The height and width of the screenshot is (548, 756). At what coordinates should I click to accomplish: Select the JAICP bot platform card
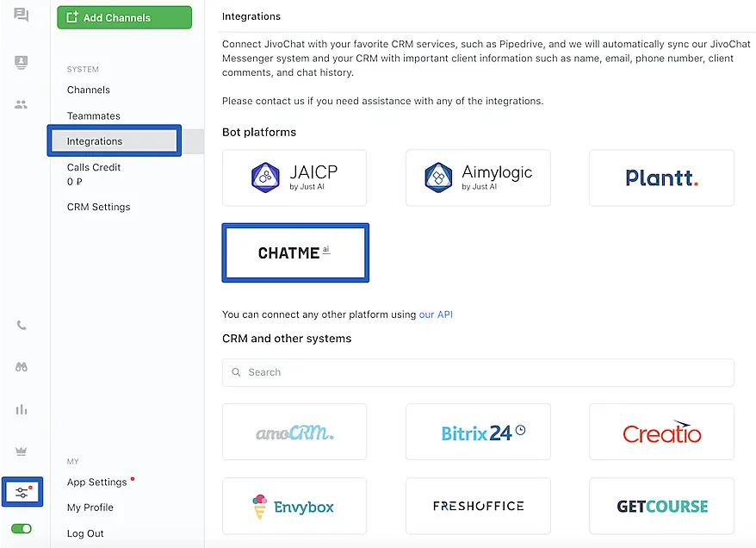coord(294,177)
